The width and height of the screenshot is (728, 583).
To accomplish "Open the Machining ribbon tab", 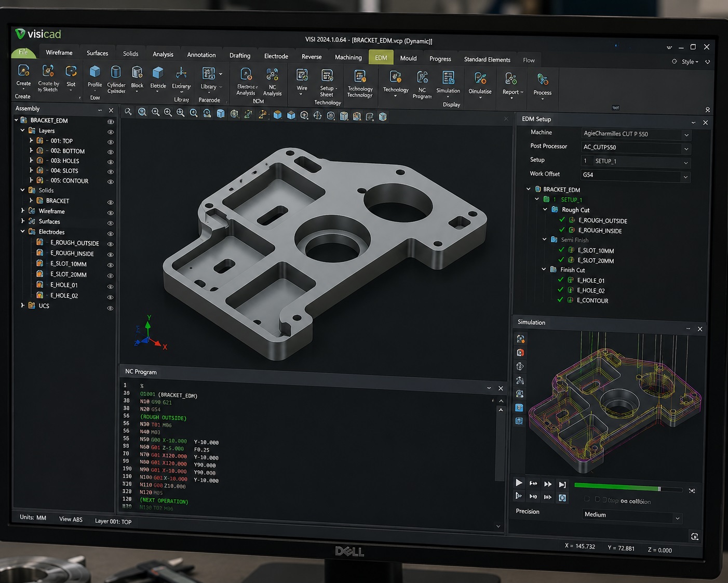I will tap(348, 57).
